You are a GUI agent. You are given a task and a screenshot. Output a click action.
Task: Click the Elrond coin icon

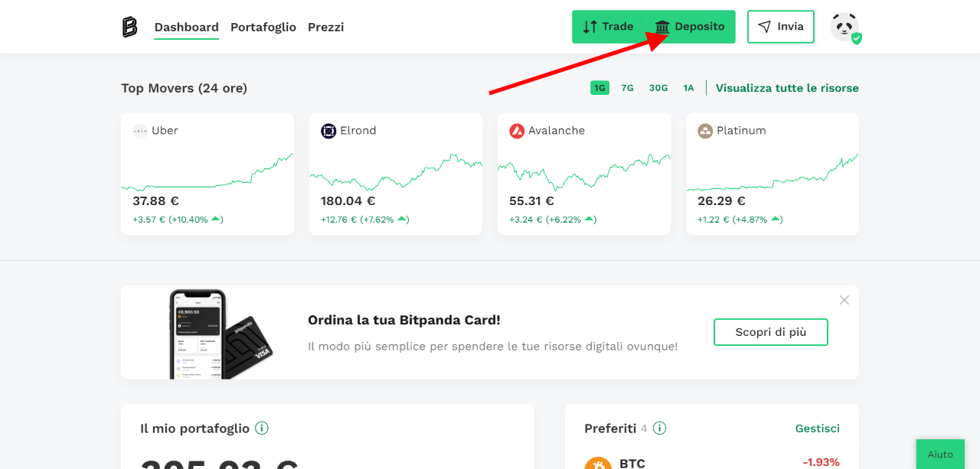pos(328,131)
